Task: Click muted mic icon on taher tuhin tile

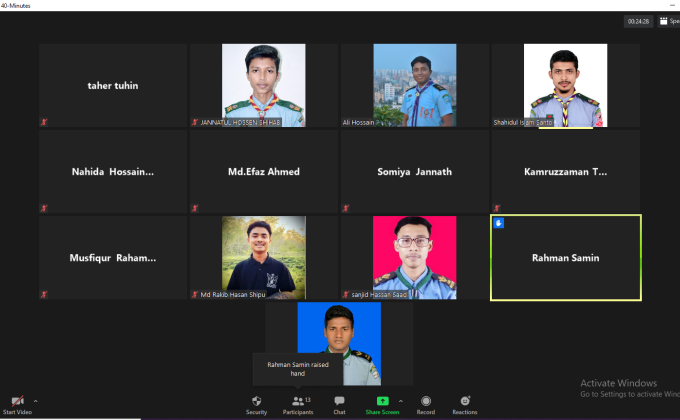Action: point(44,121)
